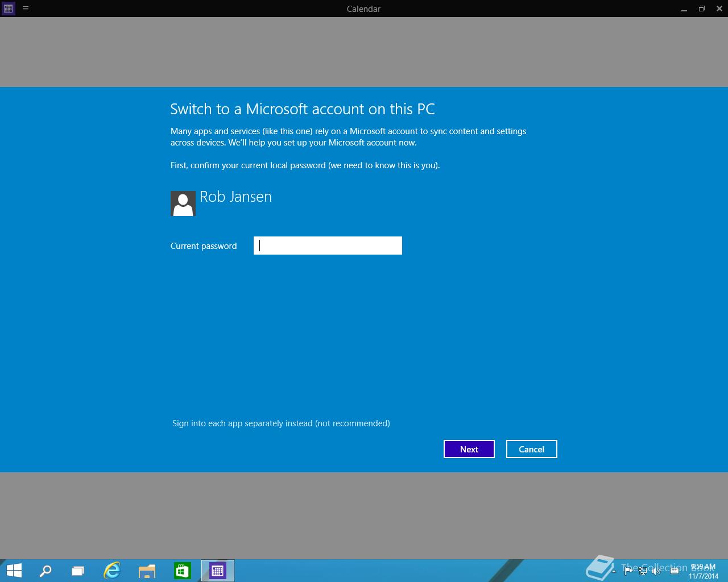Image resolution: width=728 pixels, height=582 pixels.
Task: Open the volume control tray icon
Action: tap(657, 571)
